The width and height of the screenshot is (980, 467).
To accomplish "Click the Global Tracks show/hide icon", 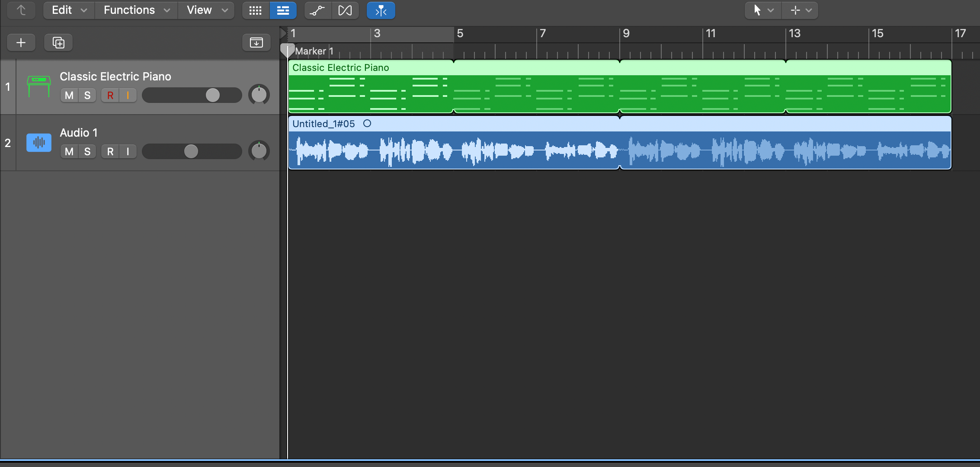I will tap(256, 42).
